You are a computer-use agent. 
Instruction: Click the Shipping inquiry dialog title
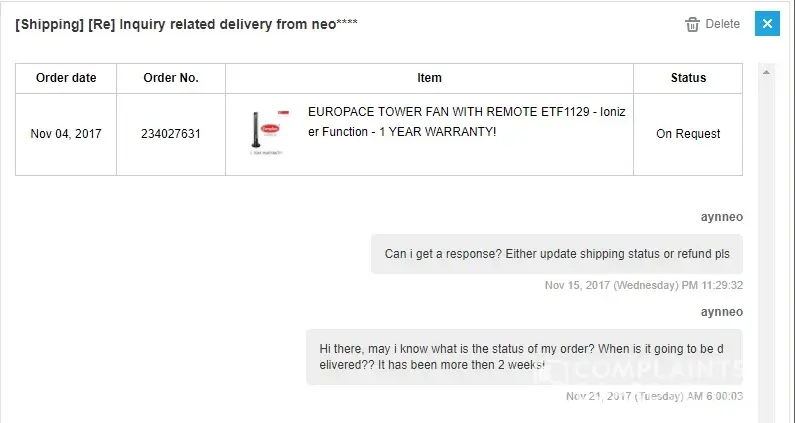point(186,24)
